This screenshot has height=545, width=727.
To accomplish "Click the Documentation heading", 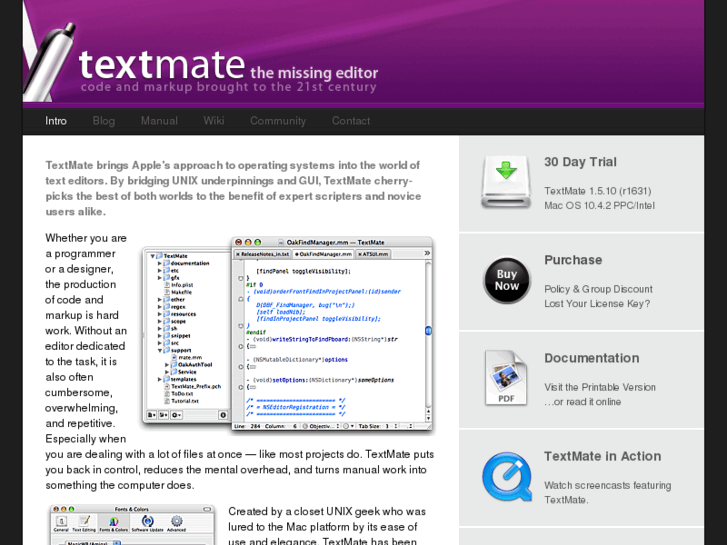I will [592, 358].
